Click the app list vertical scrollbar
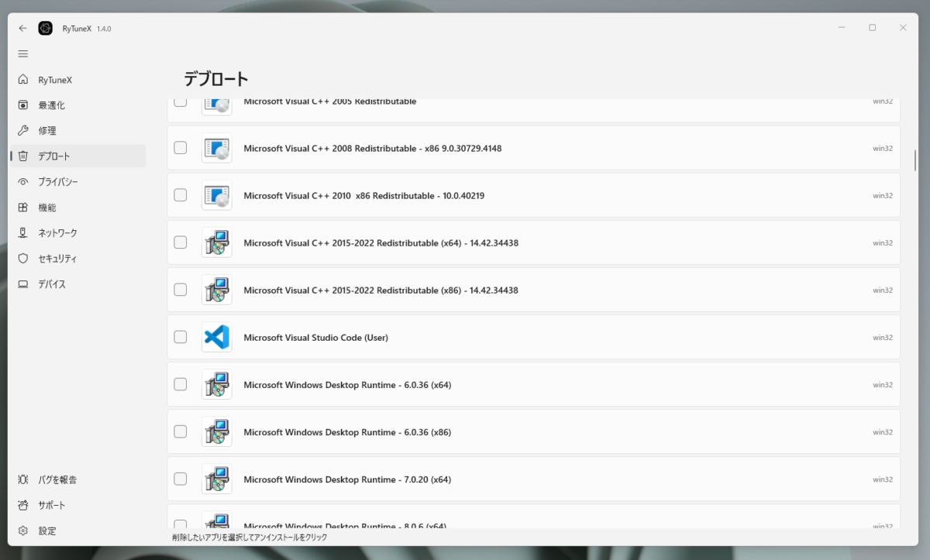This screenshot has height=560, width=930. tap(915, 160)
